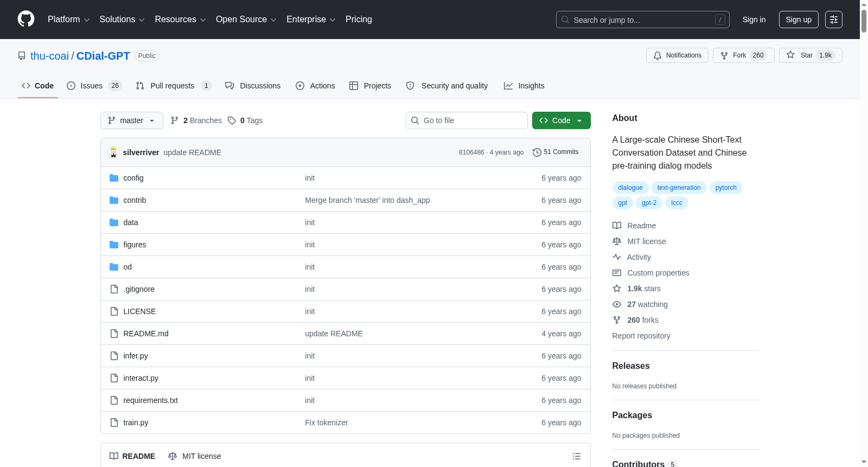Click the GitHub logo icon
868x467 pixels.
[26, 19]
